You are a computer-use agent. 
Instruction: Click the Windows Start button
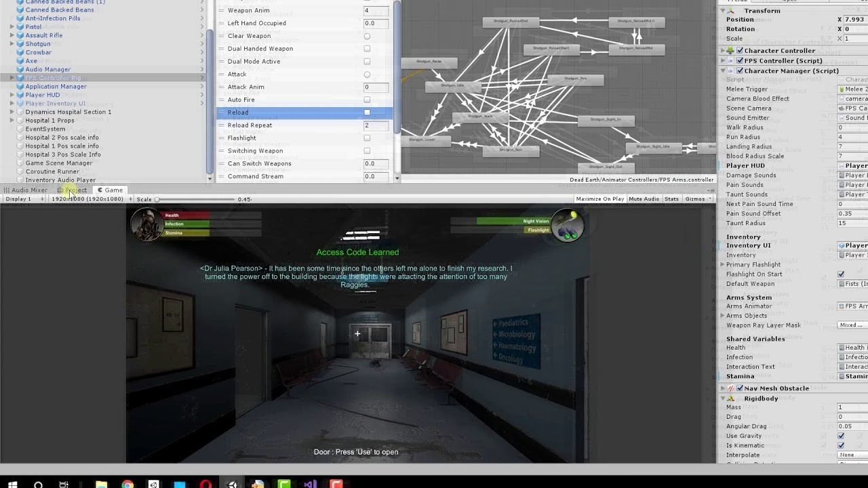click(x=12, y=484)
